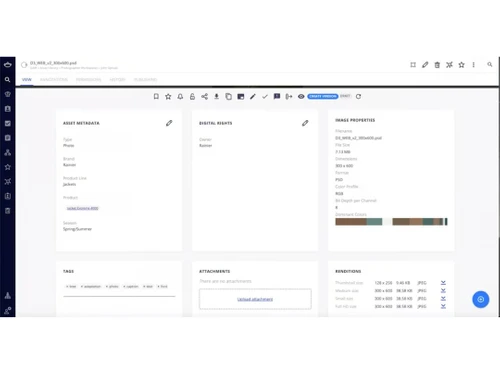Click the checkmark approve icon

pos(265,96)
